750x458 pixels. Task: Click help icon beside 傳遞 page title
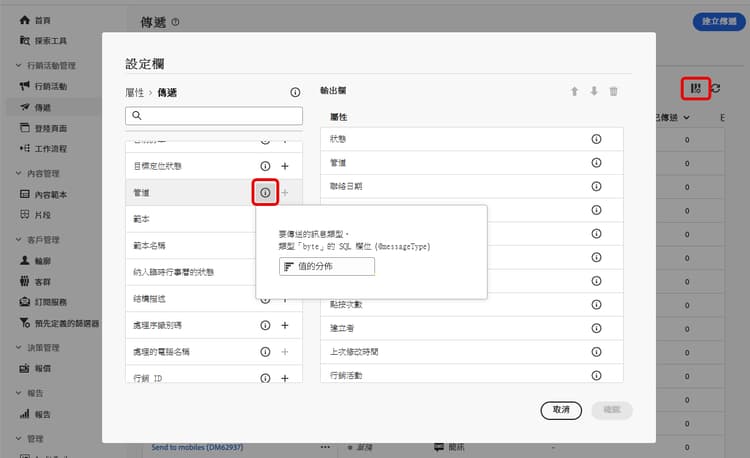[176, 22]
